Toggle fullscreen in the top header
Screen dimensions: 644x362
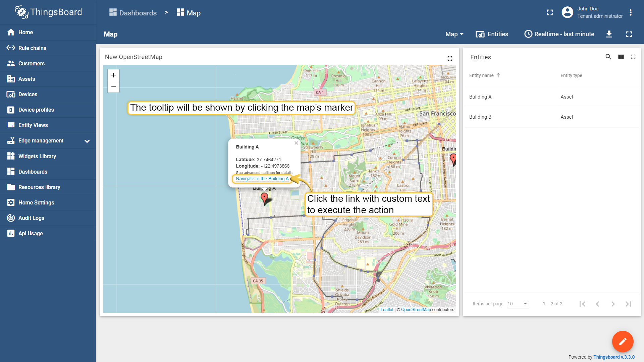coord(550,12)
